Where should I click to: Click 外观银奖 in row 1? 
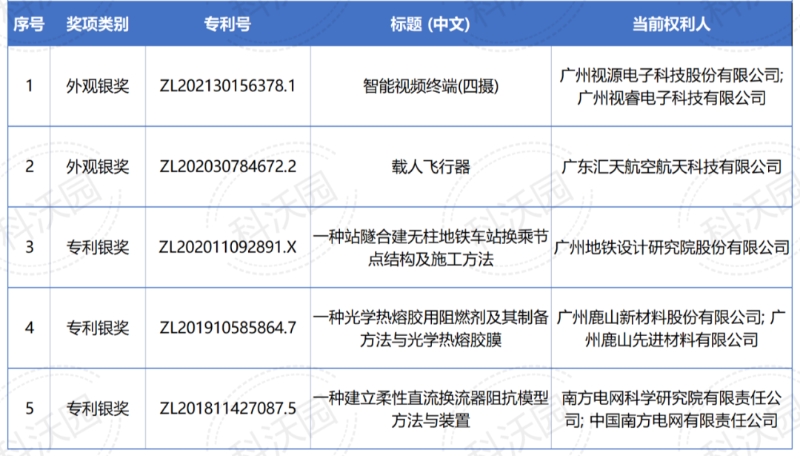(x=97, y=86)
